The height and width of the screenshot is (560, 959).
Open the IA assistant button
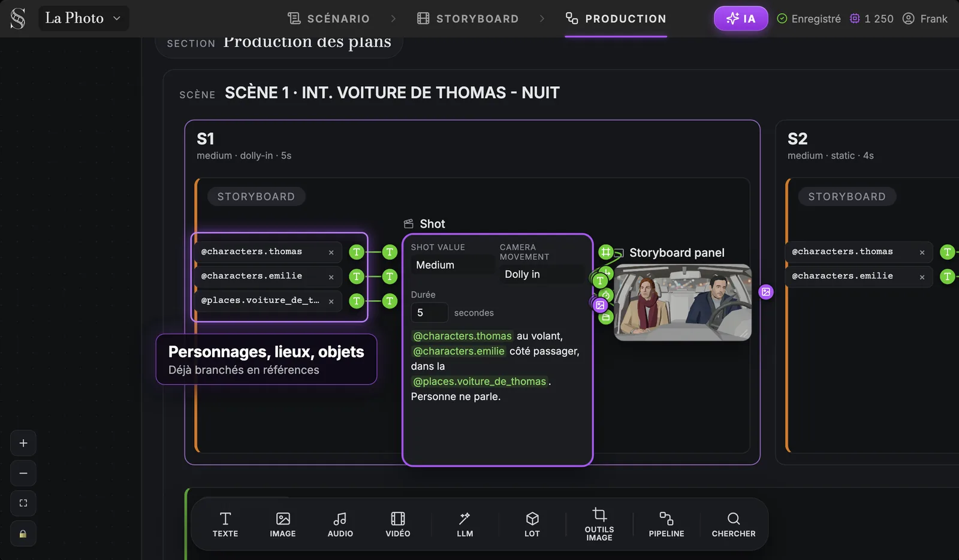(x=741, y=19)
